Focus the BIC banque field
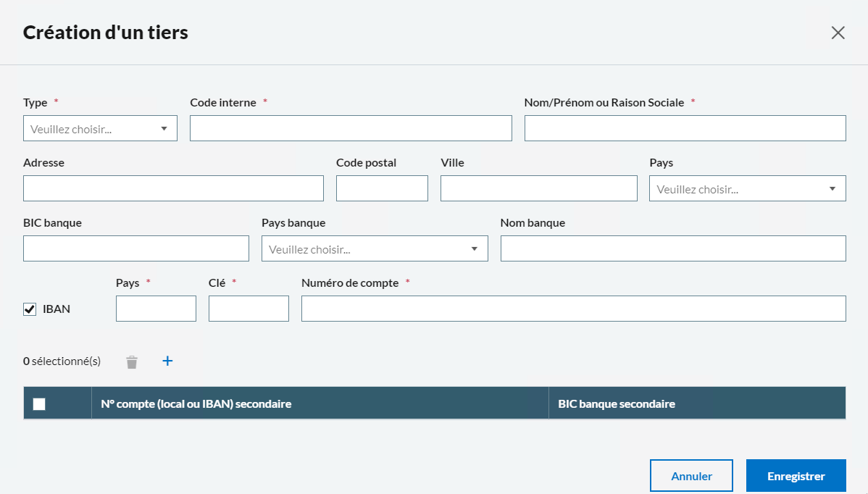The image size is (868, 494). coord(136,249)
